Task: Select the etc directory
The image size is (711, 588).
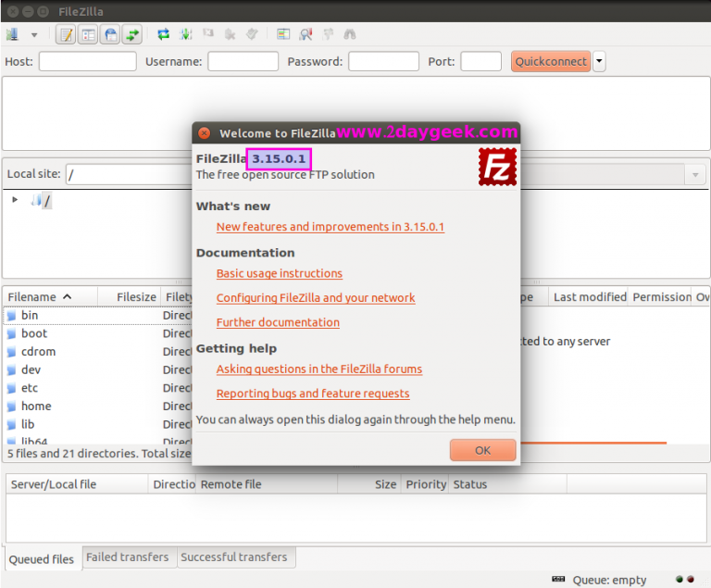Action: click(x=30, y=388)
